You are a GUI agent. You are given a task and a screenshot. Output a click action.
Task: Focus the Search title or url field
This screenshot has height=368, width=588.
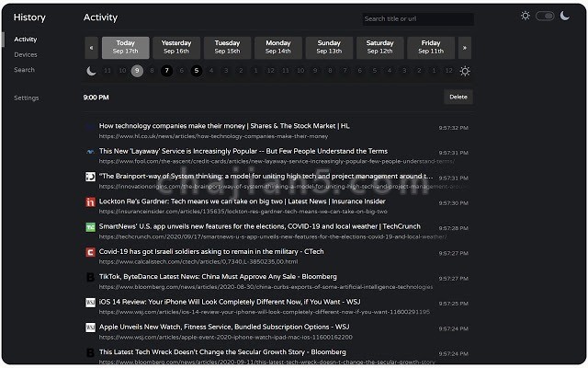418,18
